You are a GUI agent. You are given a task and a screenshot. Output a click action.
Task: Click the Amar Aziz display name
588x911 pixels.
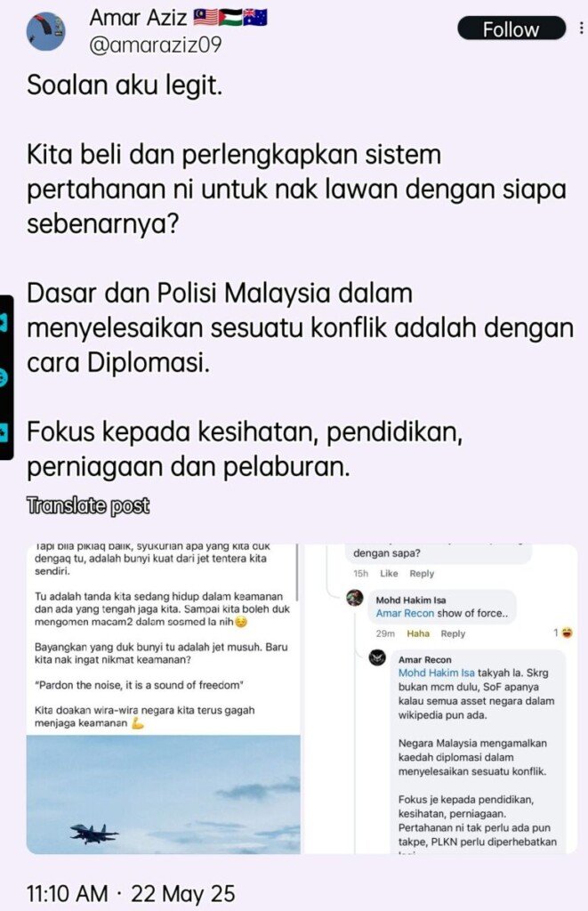[x=138, y=18]
